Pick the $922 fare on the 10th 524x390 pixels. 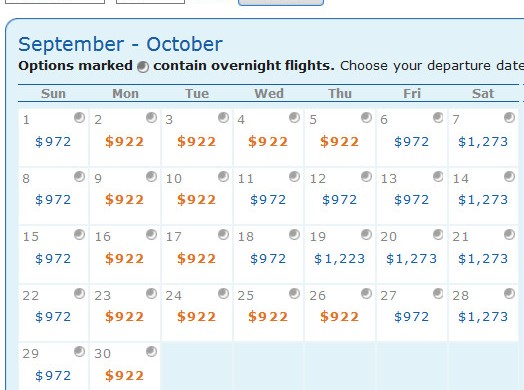point(196,200)
